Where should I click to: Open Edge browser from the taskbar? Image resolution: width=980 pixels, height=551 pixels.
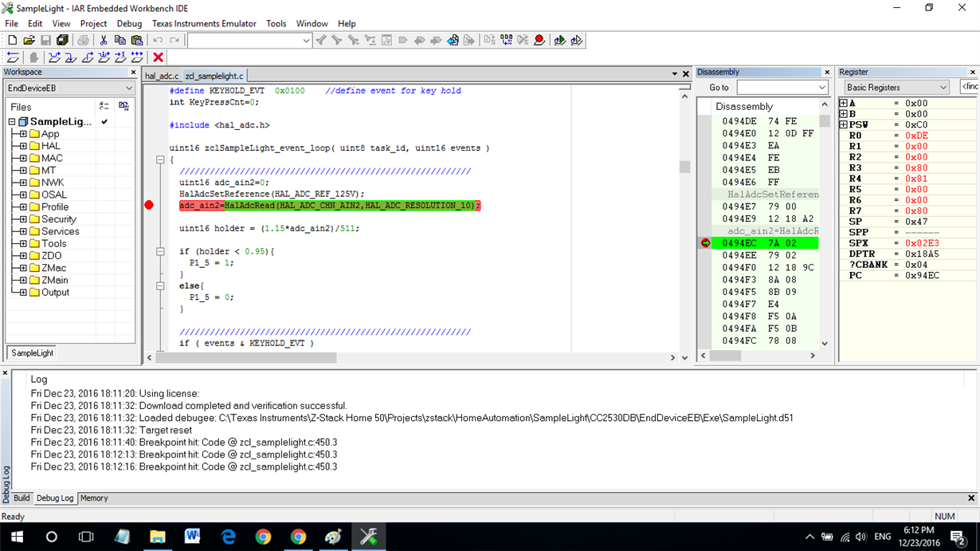point(228,537)
